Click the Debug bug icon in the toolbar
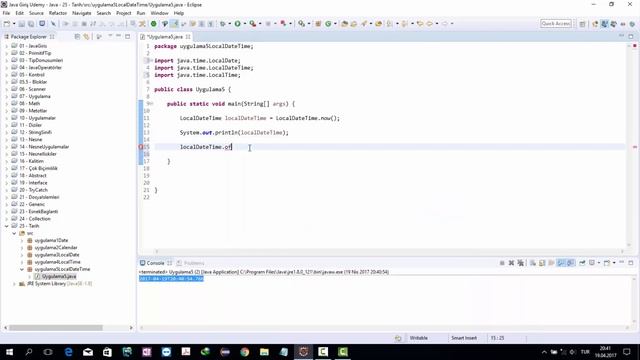Image resolution: width=640 pixels, height=360 pixels. click(x=222, y=24)
